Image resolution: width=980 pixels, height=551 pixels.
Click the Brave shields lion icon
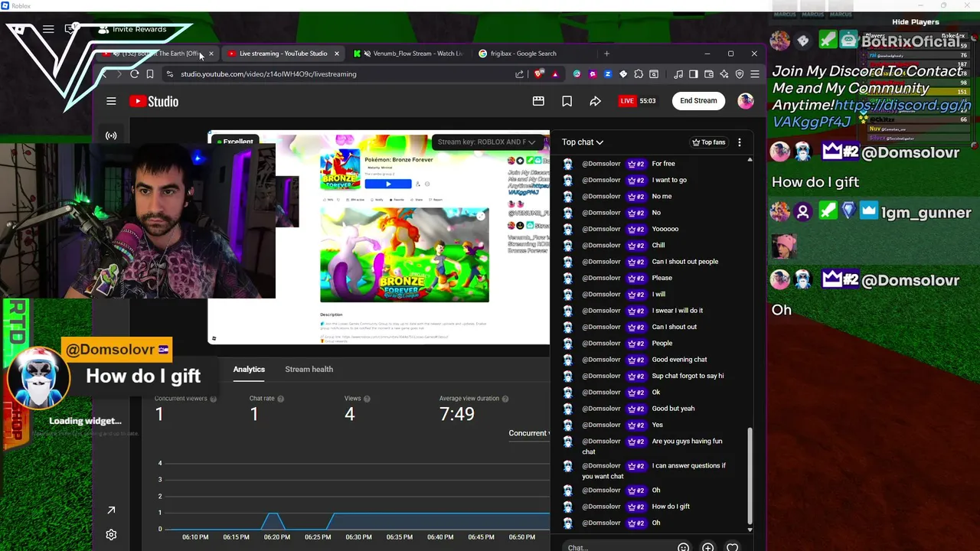point(539,74)
